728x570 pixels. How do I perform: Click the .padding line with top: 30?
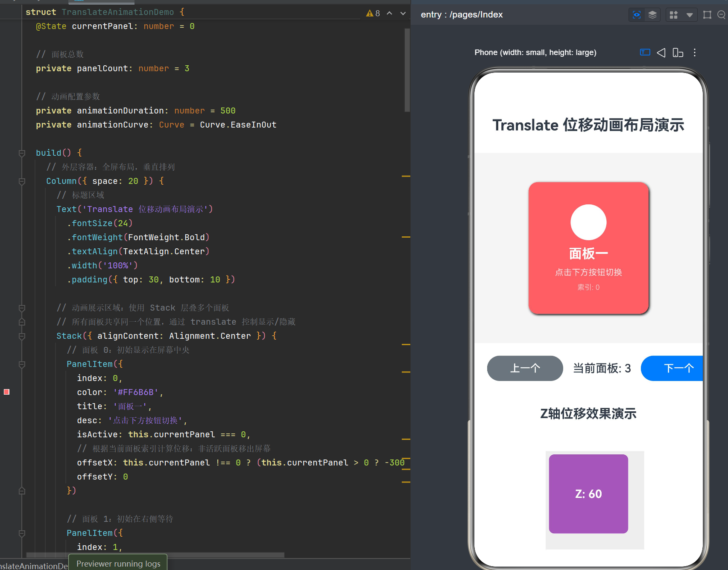point(151,280)
